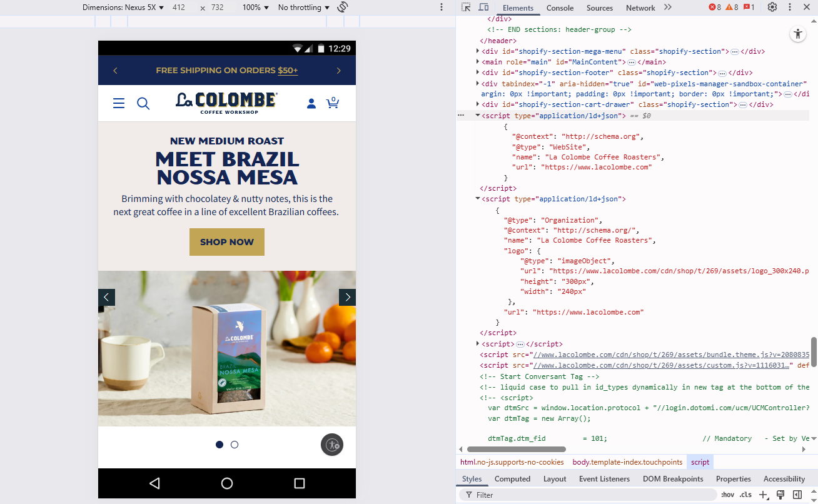Toggle the computed styles sidebar icon
Screen dimensions: 818x504
pyautogui.click(x=797, y=495)
